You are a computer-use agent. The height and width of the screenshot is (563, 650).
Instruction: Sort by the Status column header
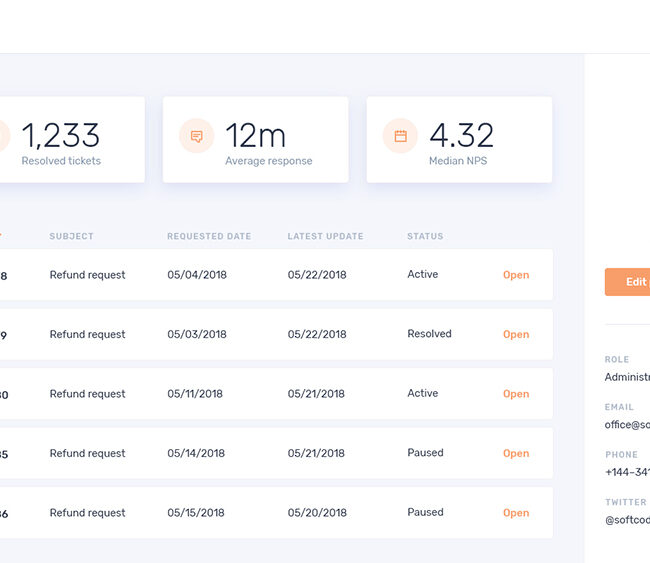[x=425, y=237]
